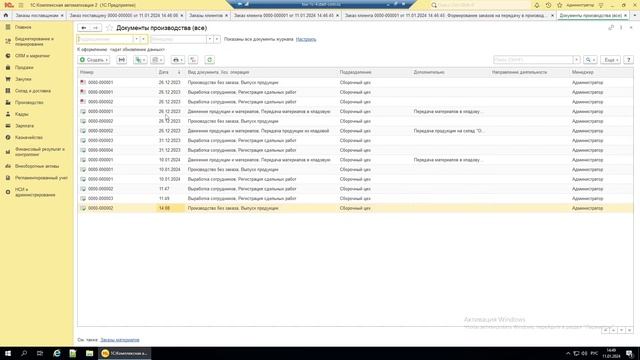
Task: Click the department filter input field
Action: tap(105, 39)
